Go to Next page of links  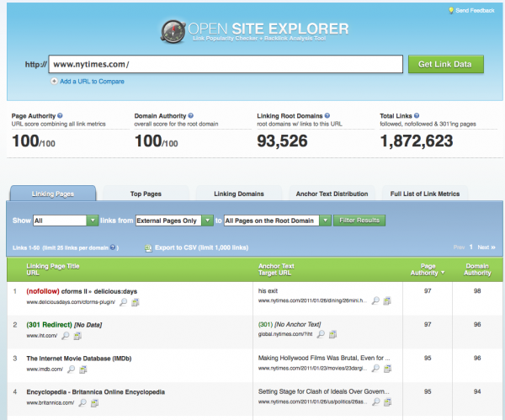point(484,247)
